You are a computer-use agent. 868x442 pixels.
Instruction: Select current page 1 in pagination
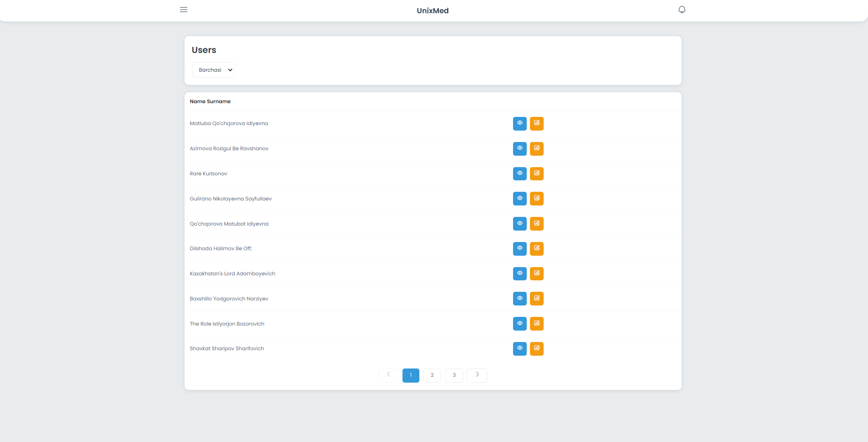click(x=411, y=375)
